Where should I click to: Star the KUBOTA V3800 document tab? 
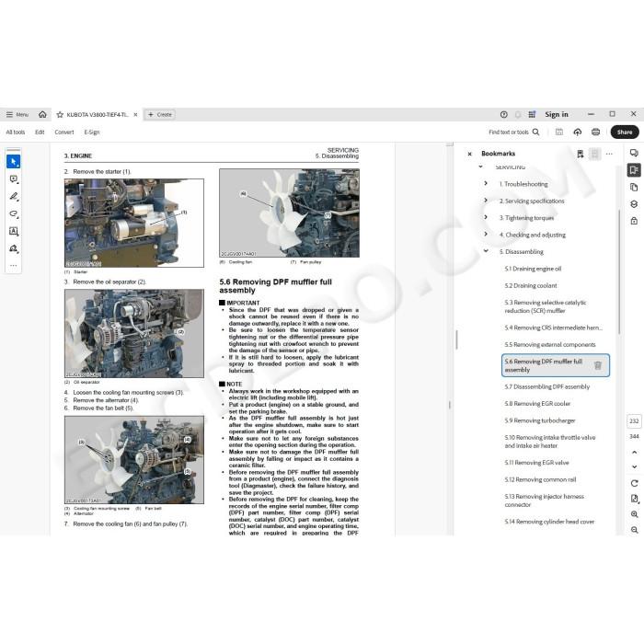point(60,115)
